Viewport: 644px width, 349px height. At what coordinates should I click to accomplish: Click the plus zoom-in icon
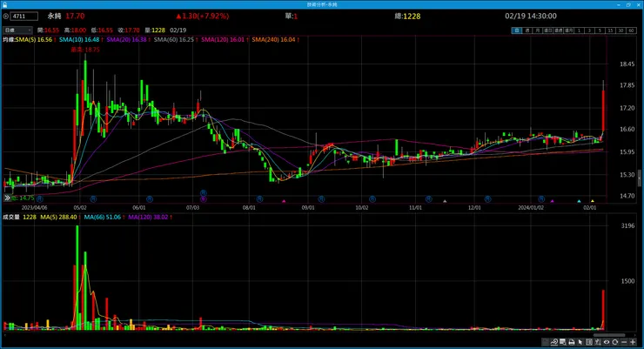click(x=633, y=342)
